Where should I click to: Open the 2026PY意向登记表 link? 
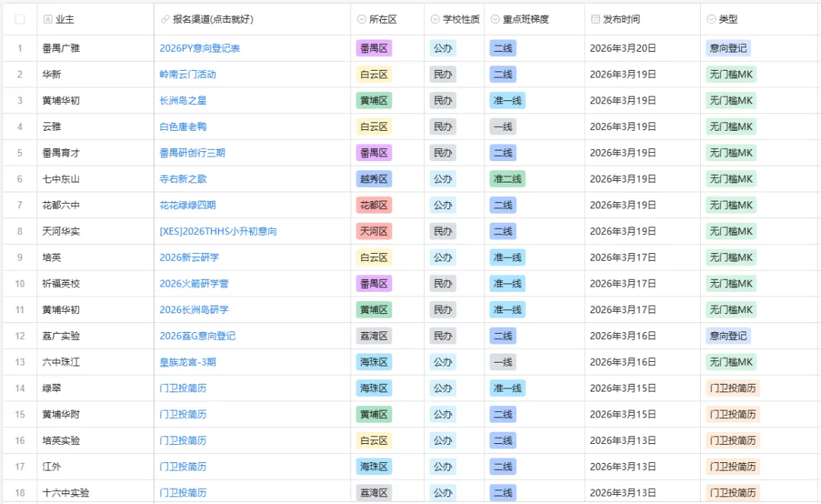(x=200, y=48)
